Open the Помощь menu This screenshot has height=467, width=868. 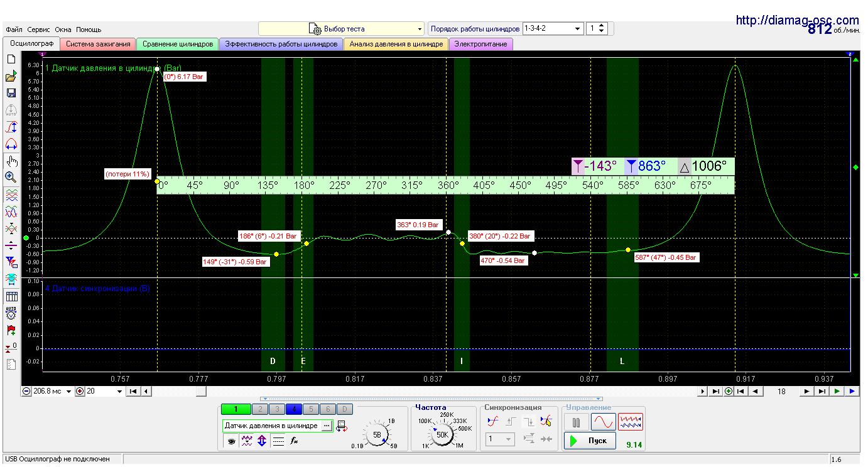pos(89,30)
